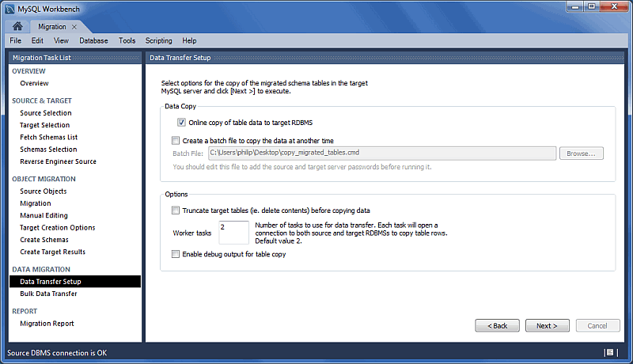Open the Tools menu
This screenshot has height=364, width=633.
[x=127, y=41]
